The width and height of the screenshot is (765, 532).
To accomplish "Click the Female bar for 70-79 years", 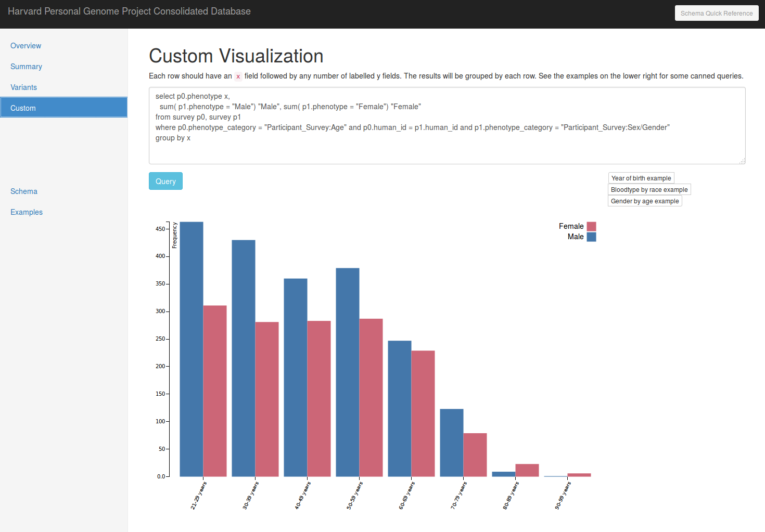I will [x=475, y=455].
